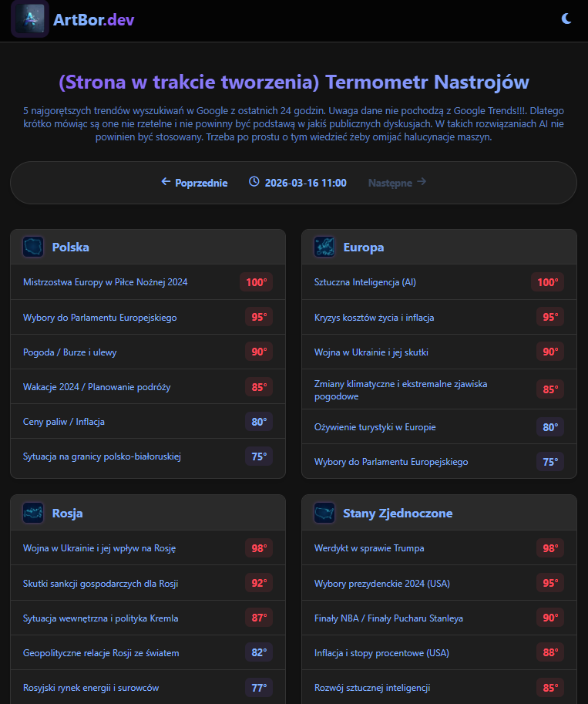Click the 100° badge beside Sztuczna Inteligencja
The height and width of the screenshot is (704, 588).
(x=548, y=282)
